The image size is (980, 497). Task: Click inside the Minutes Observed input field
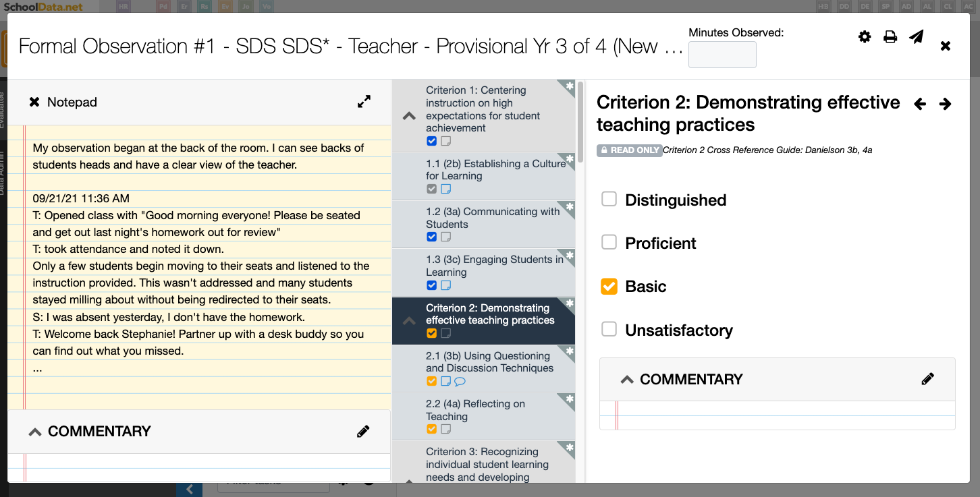tap(722, 55)
